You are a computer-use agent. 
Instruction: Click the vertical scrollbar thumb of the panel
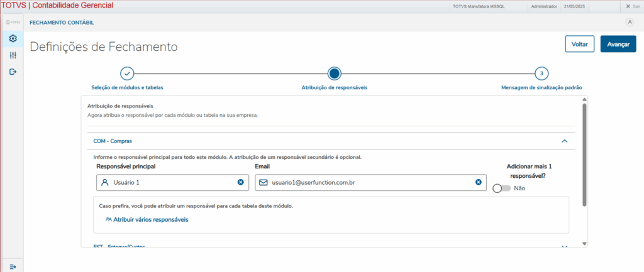584,155
